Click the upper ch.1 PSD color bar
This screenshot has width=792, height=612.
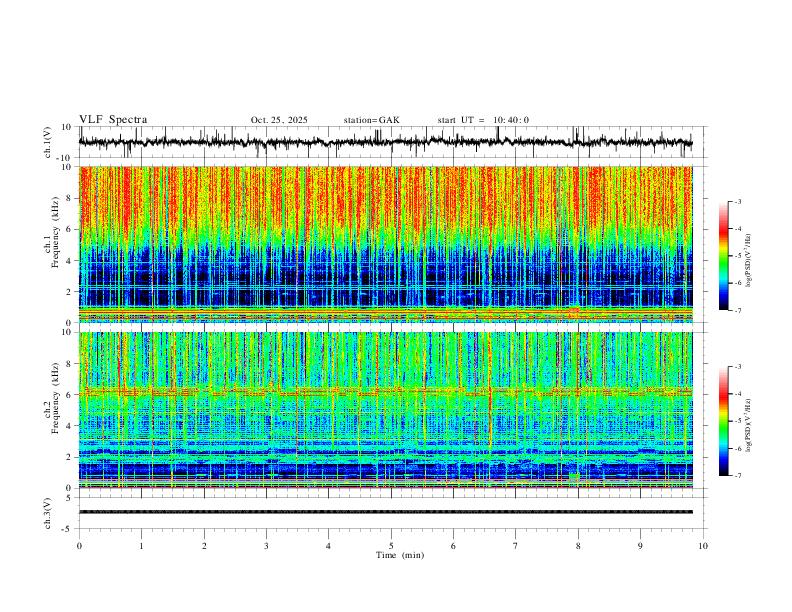(724, 256)
